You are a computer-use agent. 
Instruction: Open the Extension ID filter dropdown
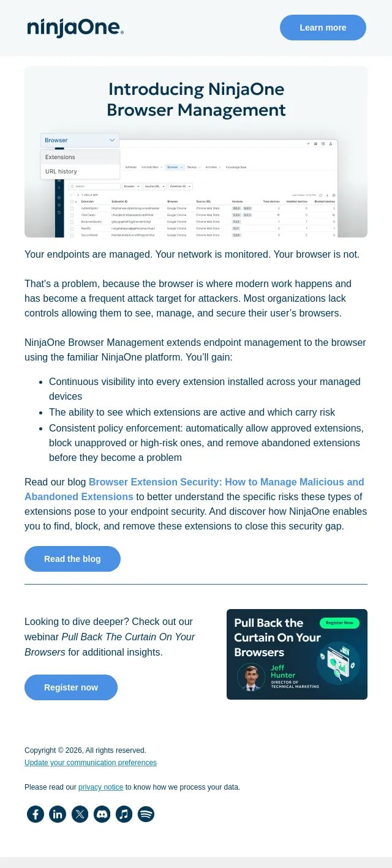(181, 186)
